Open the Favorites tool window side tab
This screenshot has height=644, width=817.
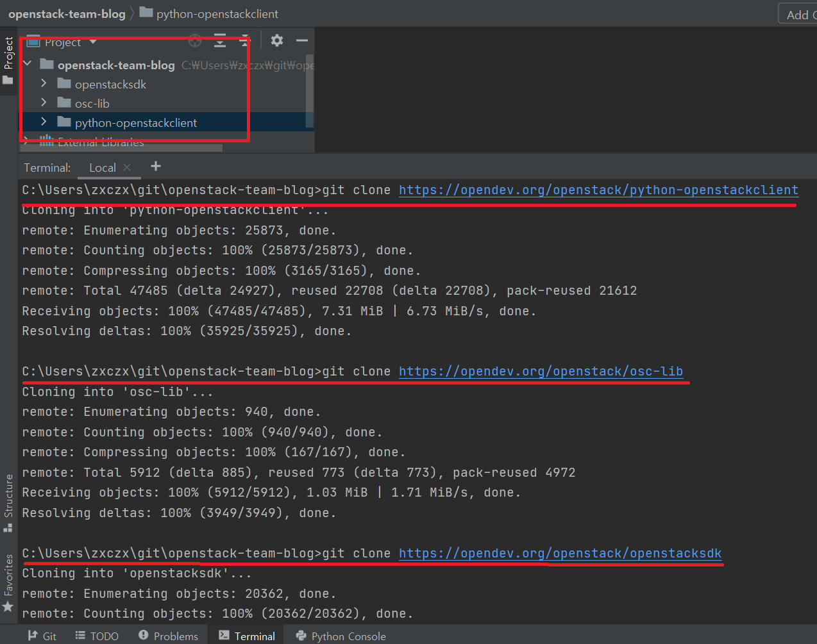pyautogui.click(x=8, y=583)
